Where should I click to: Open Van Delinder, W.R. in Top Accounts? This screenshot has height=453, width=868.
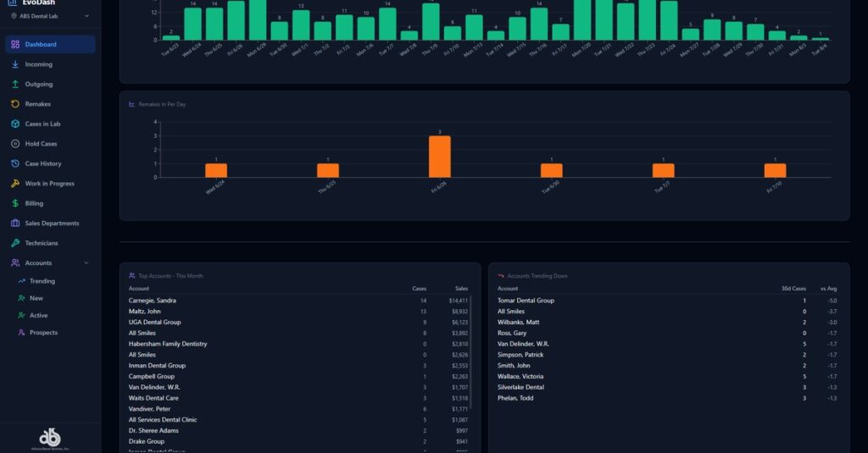[298, 387]
